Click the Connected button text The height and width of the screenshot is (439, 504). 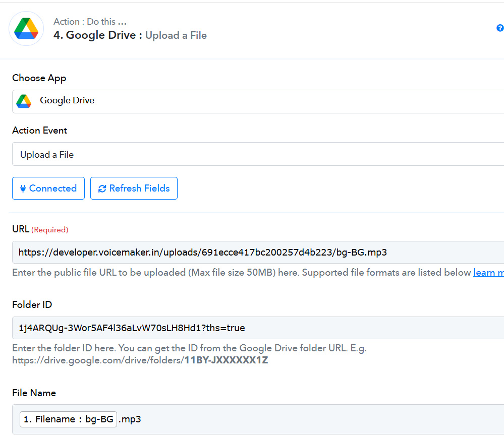pyautogui.click(x=53, y=189)
